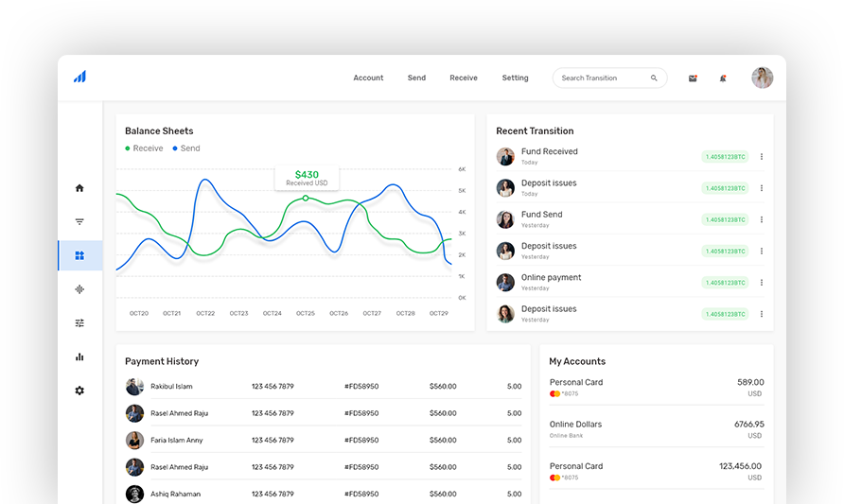The width and height of the screenshot is (844, 504).
Task: Open more options for Online payment
Action: 762,283
